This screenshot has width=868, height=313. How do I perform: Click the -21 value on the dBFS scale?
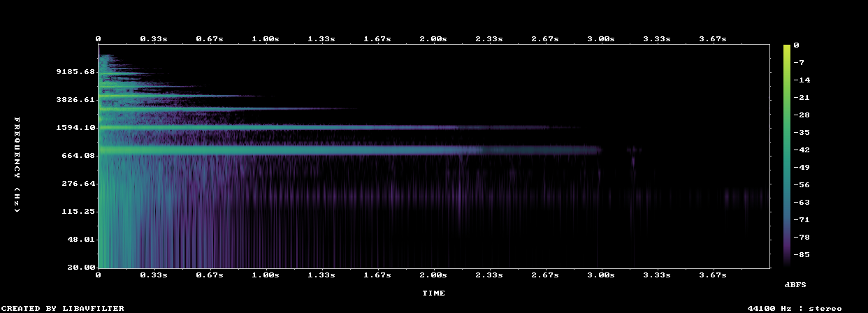802,98
